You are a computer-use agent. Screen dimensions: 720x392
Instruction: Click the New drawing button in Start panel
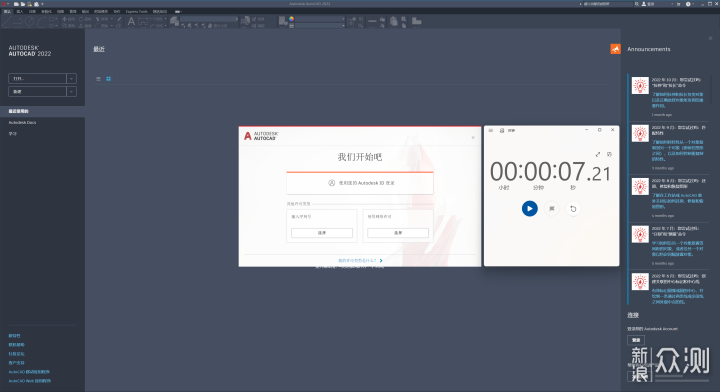[x=37, y=91]
